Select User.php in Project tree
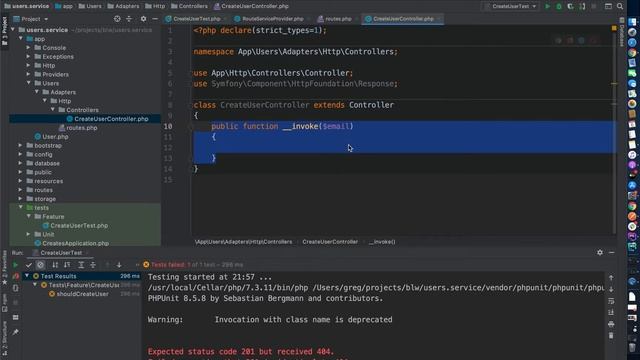The image size is (640, 360). pos(56,136)
